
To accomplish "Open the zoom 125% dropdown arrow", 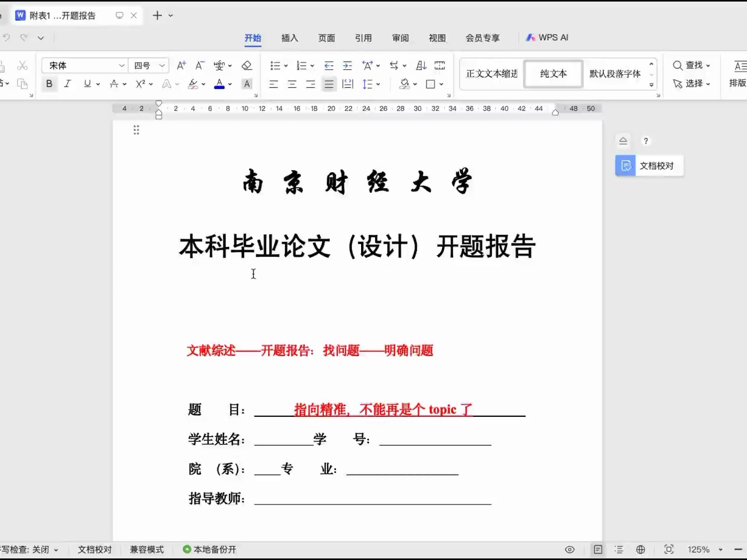I will coord(721,549).
